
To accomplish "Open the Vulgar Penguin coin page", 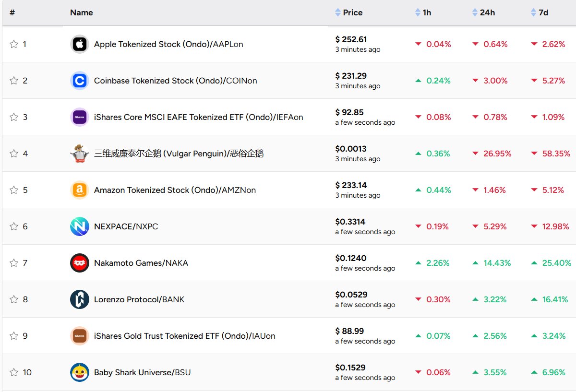I will click(x=179, y=154).
